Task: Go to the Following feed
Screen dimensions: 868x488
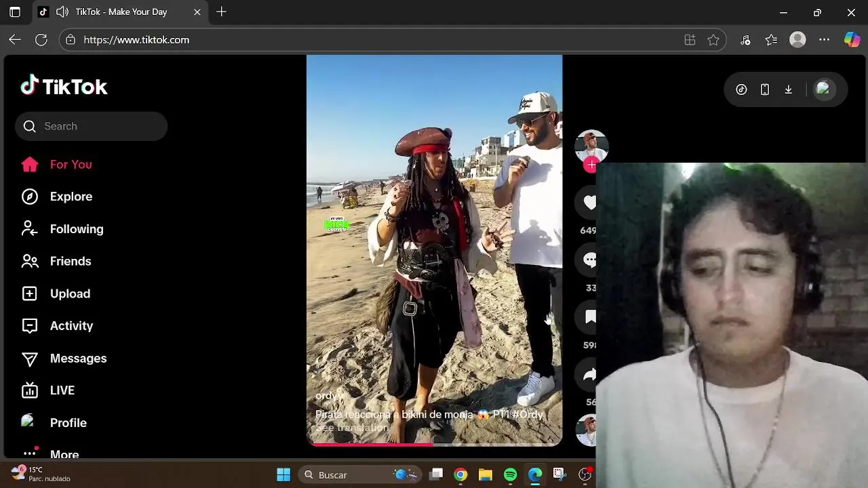Action: (62, 229)
